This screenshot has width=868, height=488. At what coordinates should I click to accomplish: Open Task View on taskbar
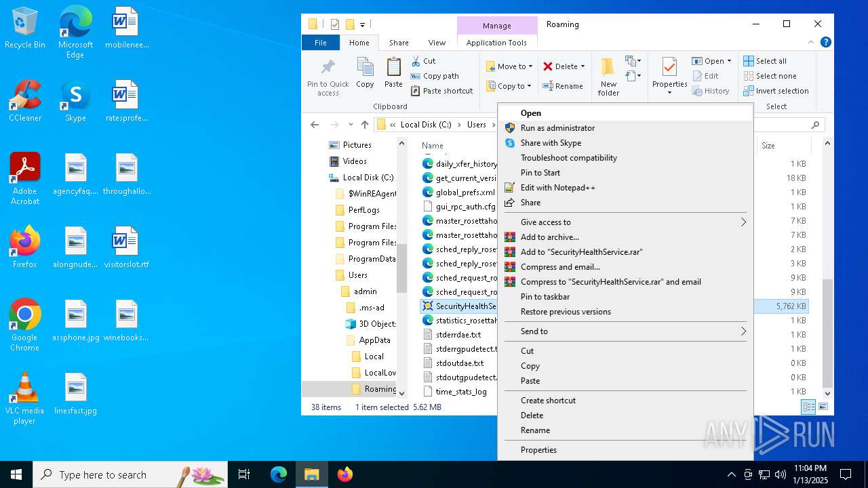[x=244, y=474]
